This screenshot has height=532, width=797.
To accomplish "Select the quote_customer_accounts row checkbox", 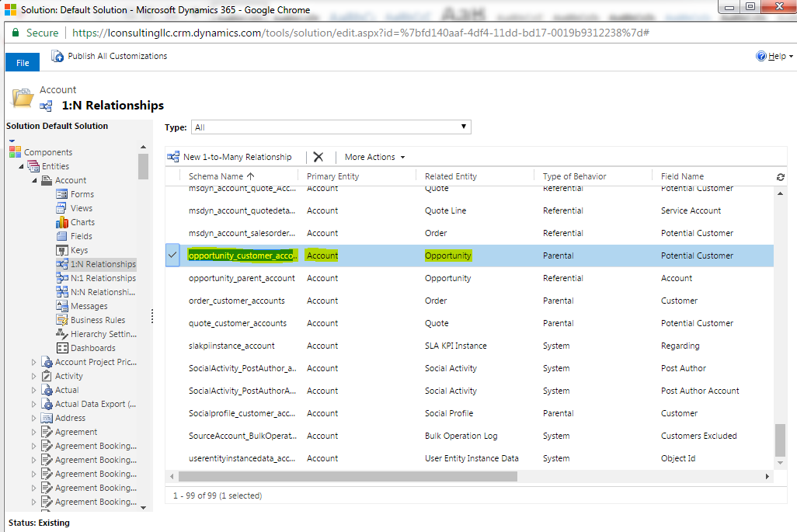I will (x=172, y=322).
